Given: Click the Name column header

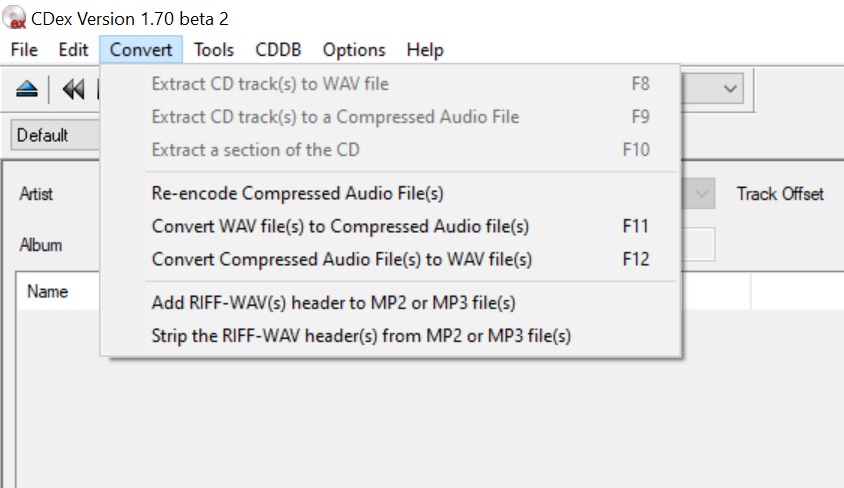Looking at the screenshot, I should 47,292.
